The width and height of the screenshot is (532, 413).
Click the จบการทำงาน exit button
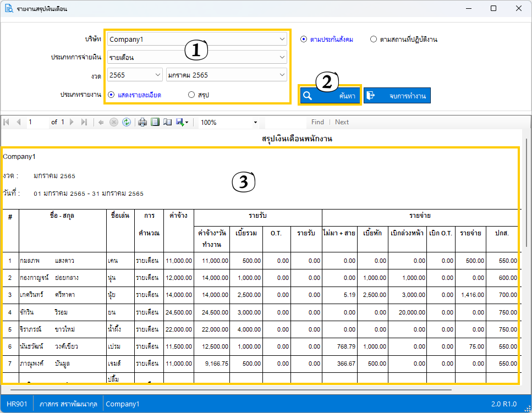click(x=397, y=95)
